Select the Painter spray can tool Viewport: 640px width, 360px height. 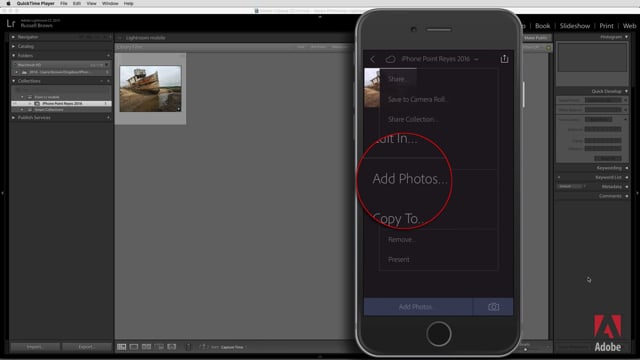(189, 347)
